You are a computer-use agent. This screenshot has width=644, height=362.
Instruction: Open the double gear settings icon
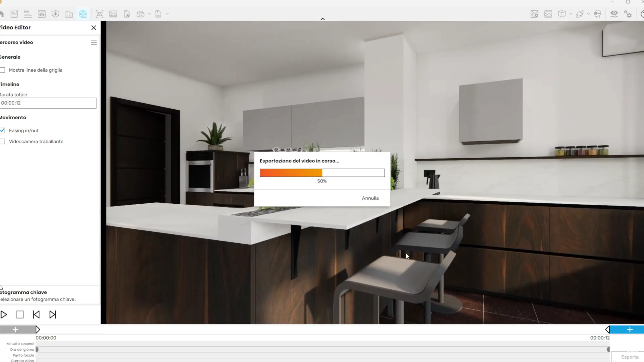pyautogui.click(x=628, y=14)
